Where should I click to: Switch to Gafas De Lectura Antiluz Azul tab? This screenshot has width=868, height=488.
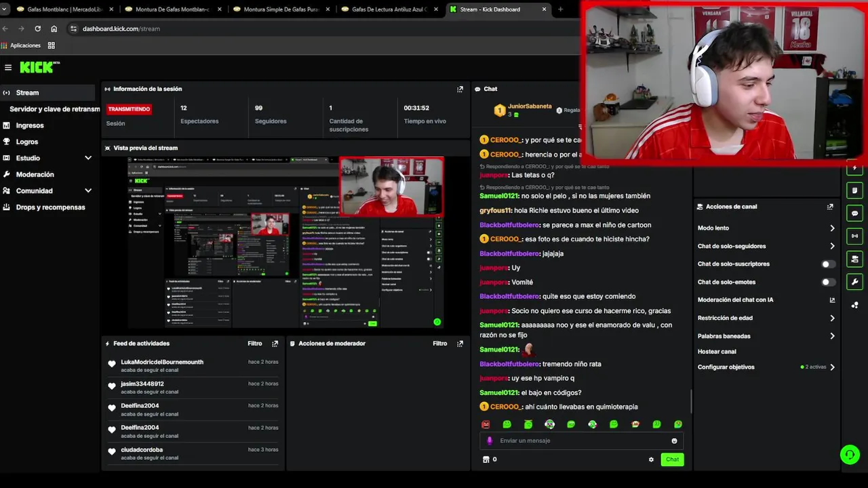pos(389,9)
